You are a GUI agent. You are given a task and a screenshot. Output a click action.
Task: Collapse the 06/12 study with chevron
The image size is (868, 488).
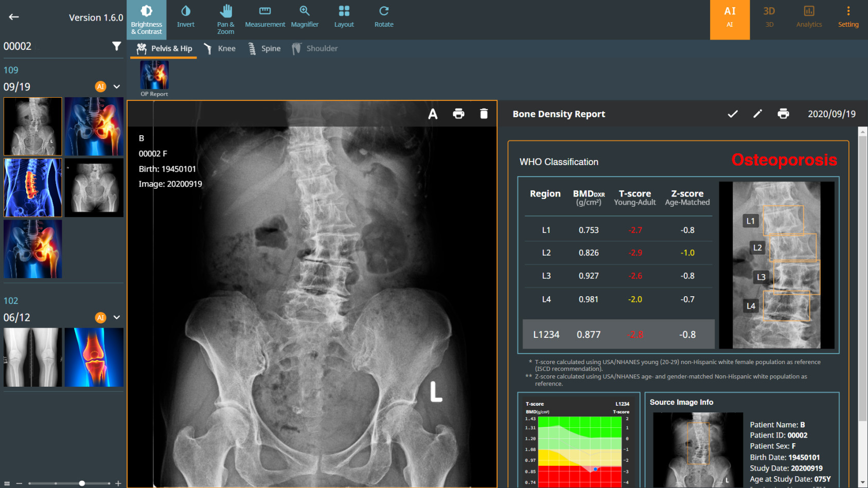pyautogui.click(x=117, y=317)
